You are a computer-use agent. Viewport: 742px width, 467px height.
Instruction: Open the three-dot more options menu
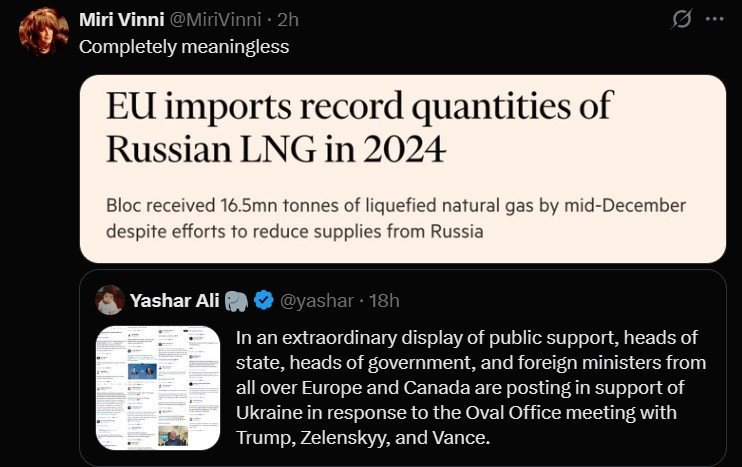pos(715,19)
